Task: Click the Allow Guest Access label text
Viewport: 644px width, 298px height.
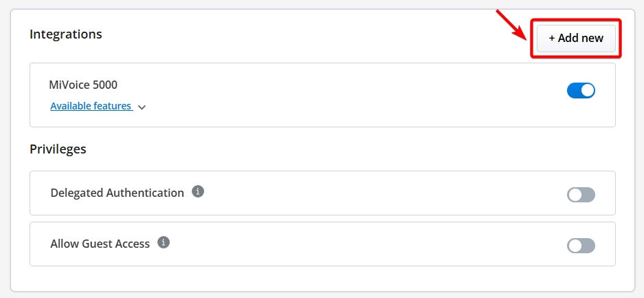Action: [x=100, y=244]
